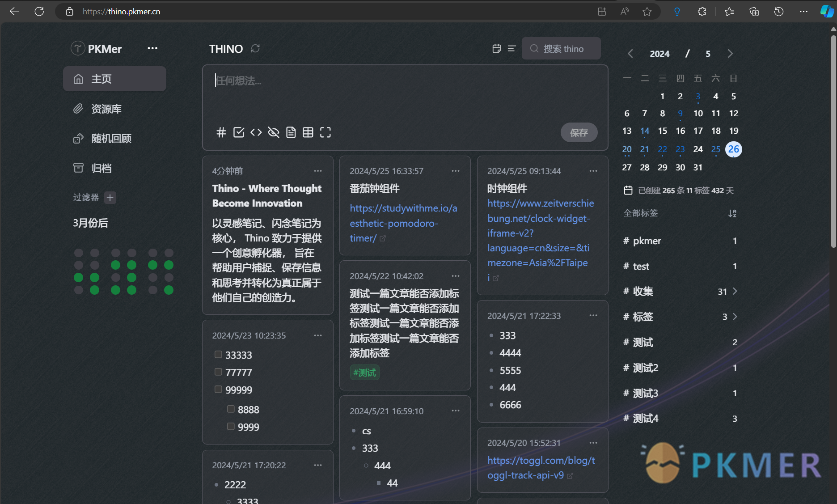
Task: Click the document template icon in editor
Action: coord(291,132)
